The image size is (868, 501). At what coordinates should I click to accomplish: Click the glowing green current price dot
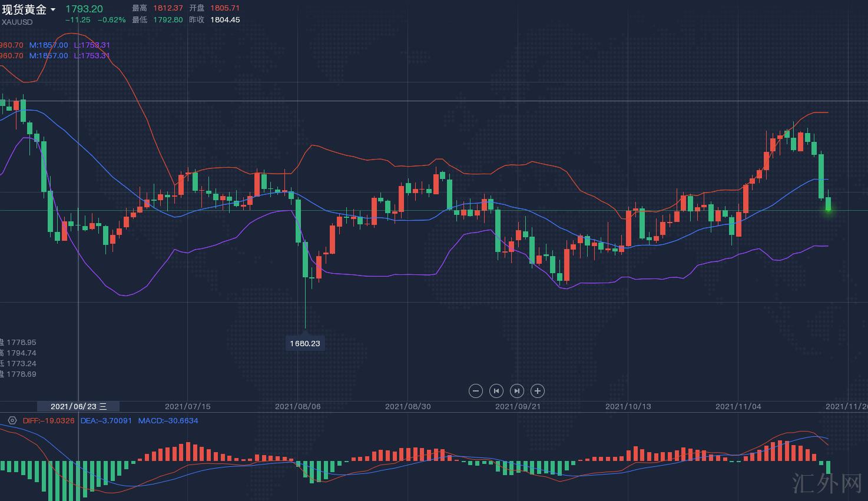tap(828, 209)
